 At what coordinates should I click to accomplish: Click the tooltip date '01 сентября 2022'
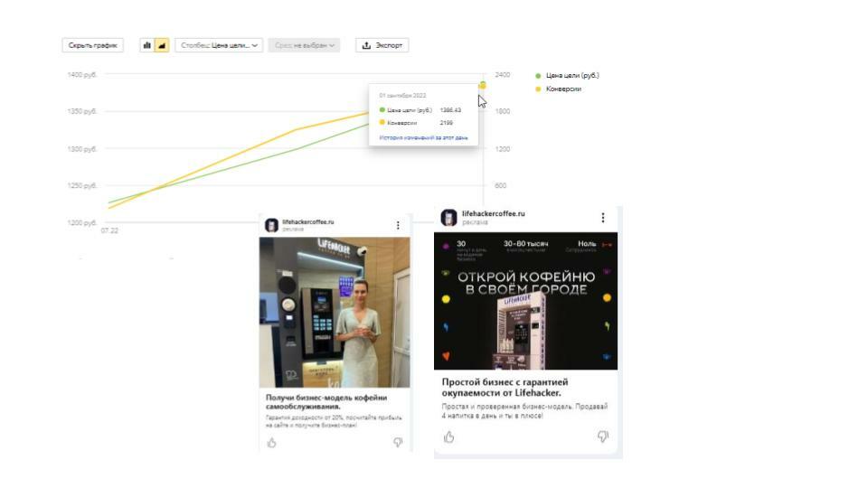(x=402, y=96)
